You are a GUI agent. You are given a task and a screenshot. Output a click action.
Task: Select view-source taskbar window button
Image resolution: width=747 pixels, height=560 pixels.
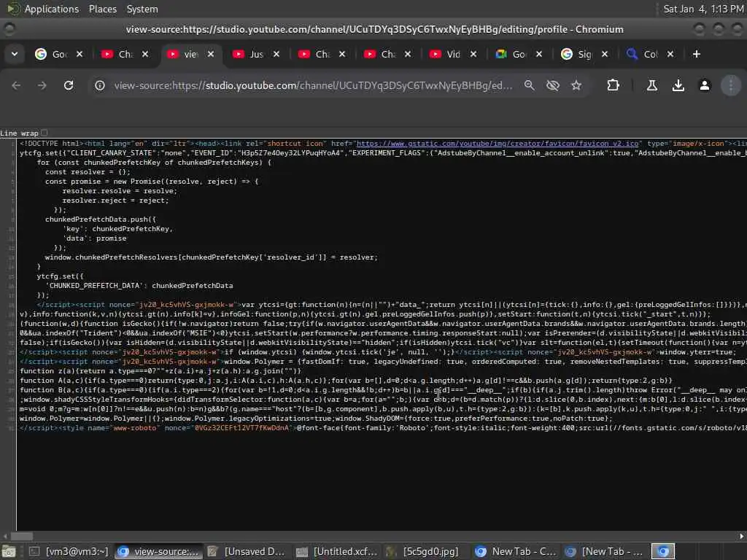158,551
